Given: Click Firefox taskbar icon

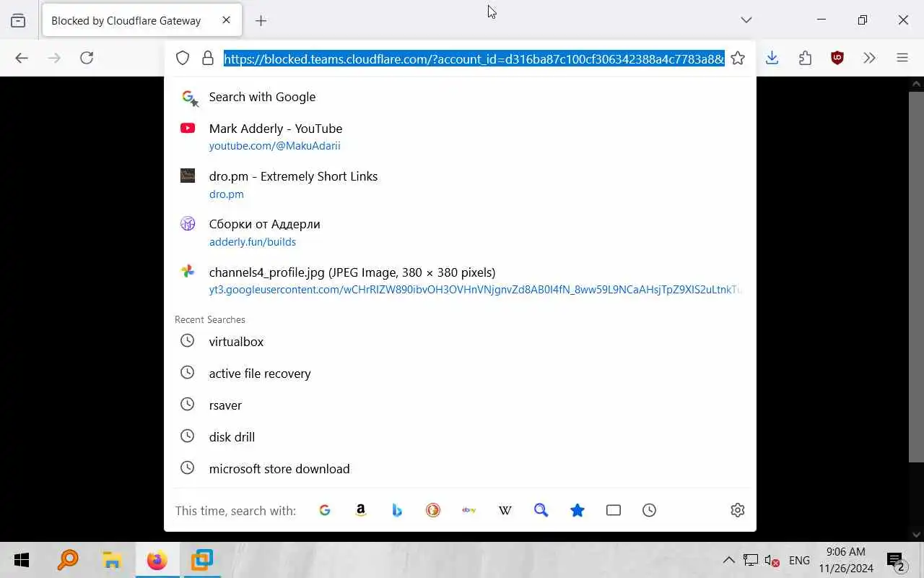Looking at the screenshot, I should point(157,560).
